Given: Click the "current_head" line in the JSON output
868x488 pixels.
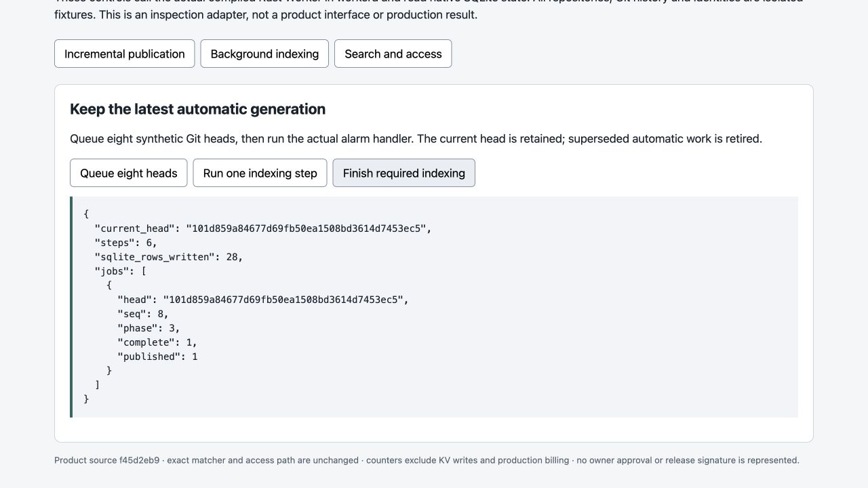Looking at the screenshot, I should (x=263, y=228).
